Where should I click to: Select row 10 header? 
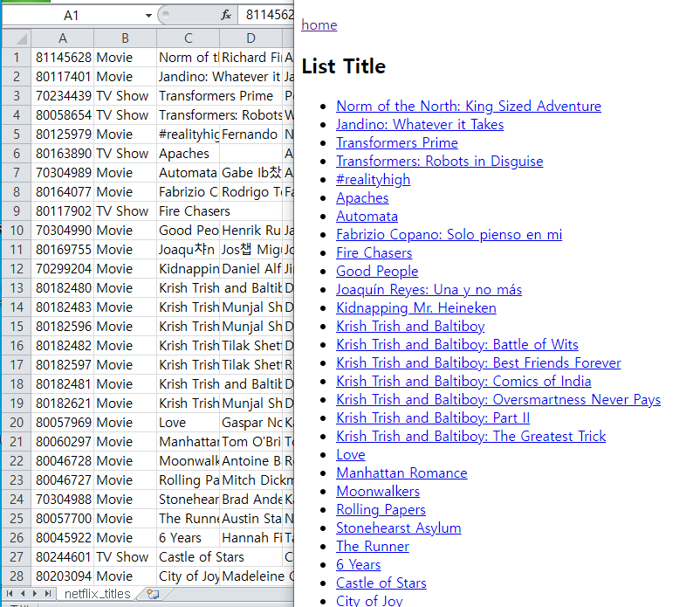[x=17, y=231]
